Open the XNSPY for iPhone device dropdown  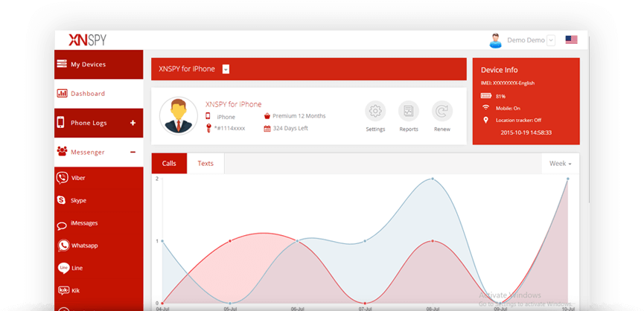(x=226, y=69)
